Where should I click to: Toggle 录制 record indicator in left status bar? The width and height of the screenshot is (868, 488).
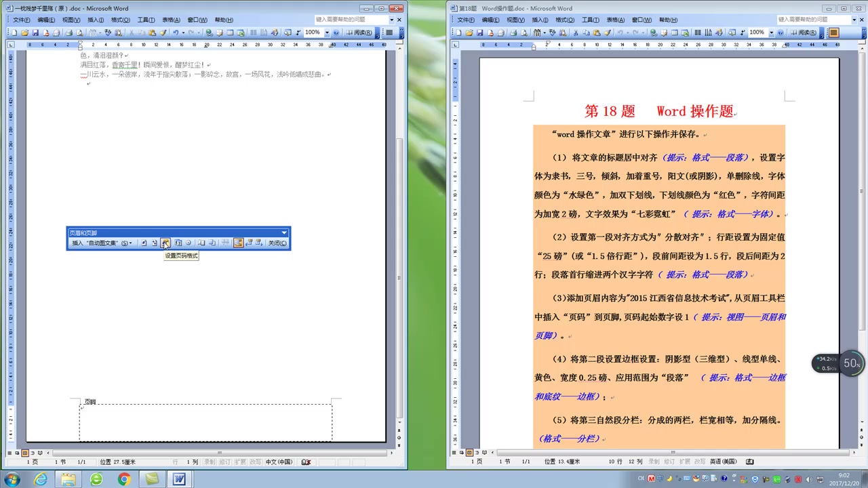[x=210, y=462]
